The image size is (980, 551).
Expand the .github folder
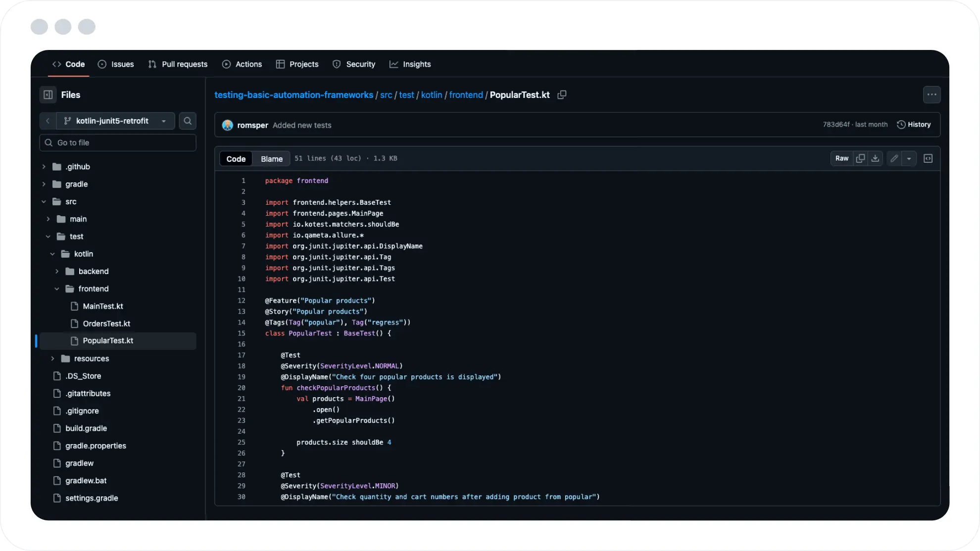click(44, 167)
